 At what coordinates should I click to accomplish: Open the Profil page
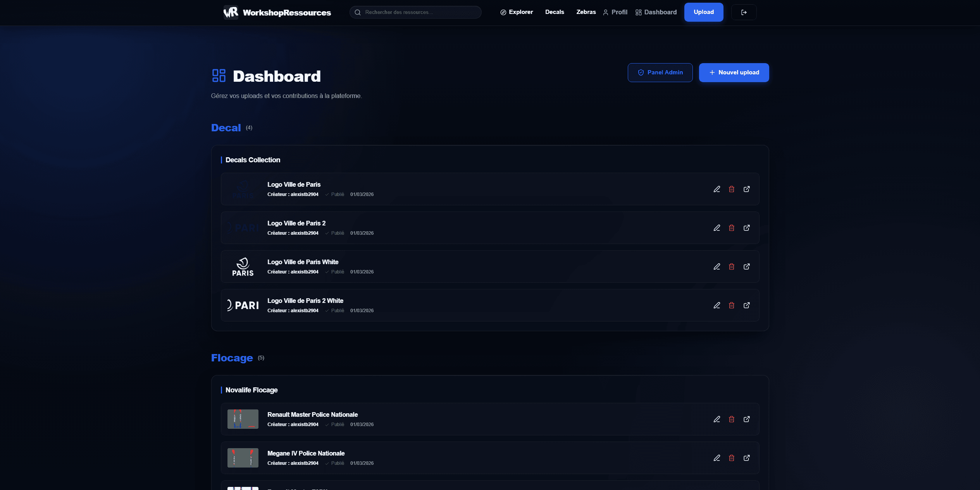(615, 12)
